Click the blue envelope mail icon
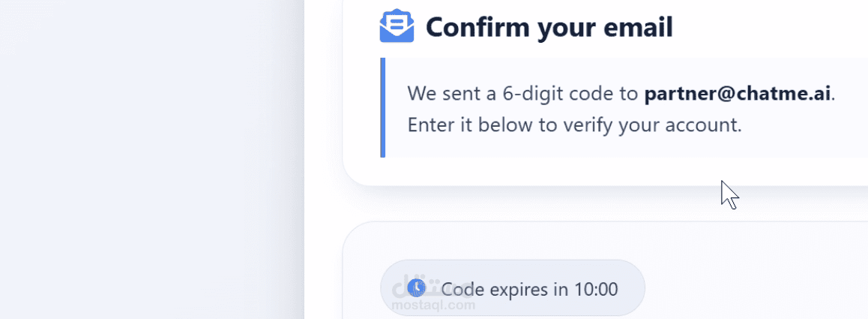 [x=397, y=27]
